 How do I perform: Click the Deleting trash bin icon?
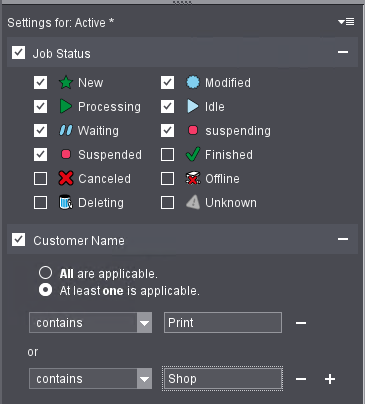[66, 202]
